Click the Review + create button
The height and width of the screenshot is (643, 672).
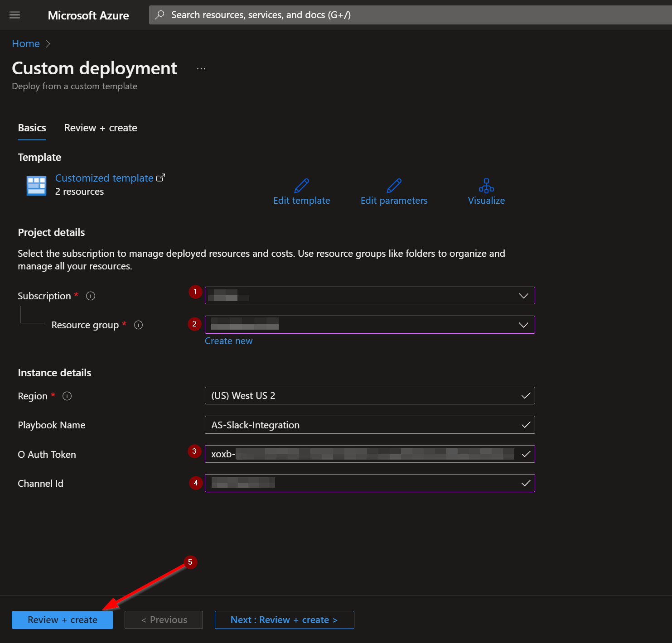point(63,620)
